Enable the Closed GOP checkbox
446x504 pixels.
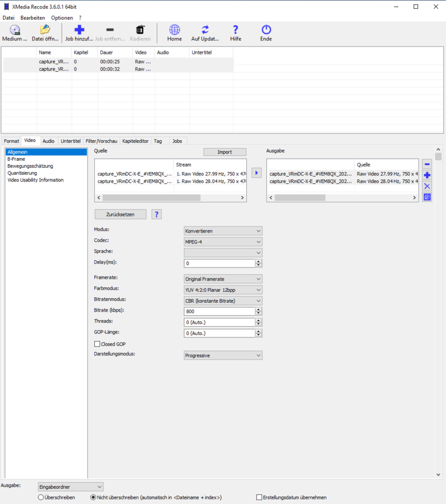tap(97, 344)
